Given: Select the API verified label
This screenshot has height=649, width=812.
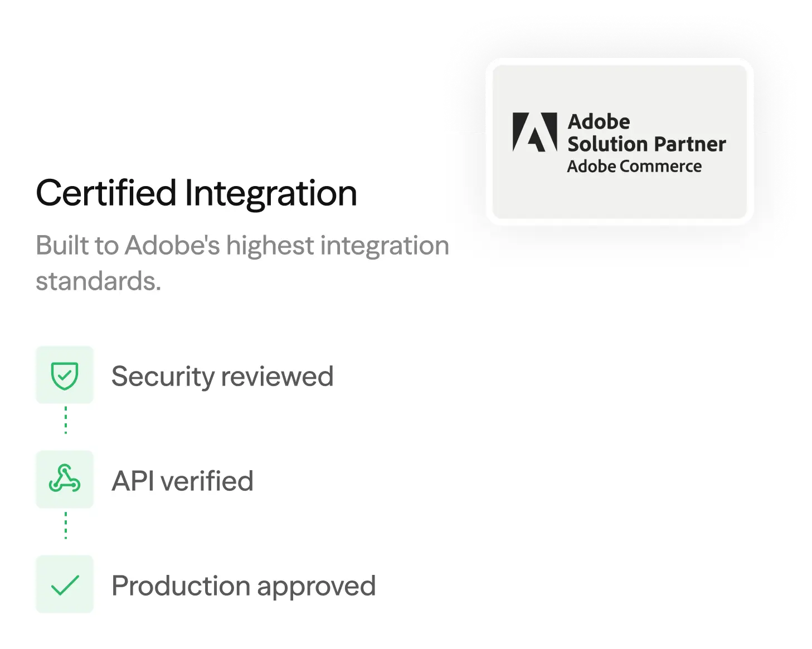Looking at the screenshot, I should [x=182, y=481].
